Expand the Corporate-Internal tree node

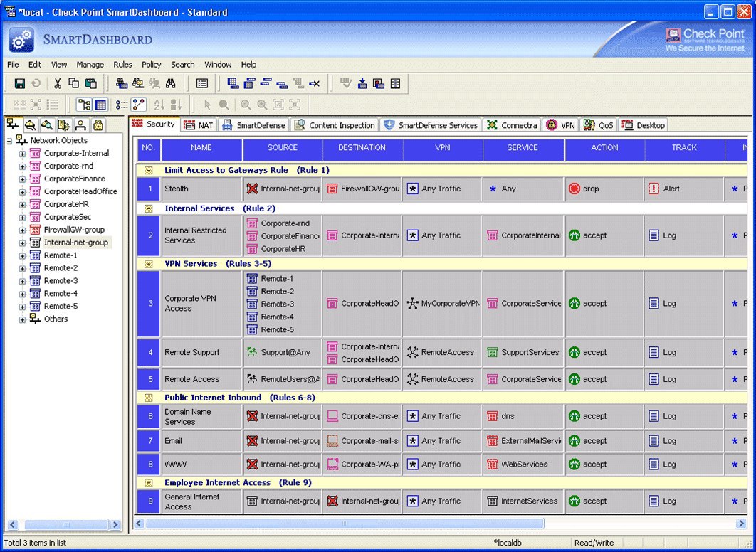[x=22, y=154]
